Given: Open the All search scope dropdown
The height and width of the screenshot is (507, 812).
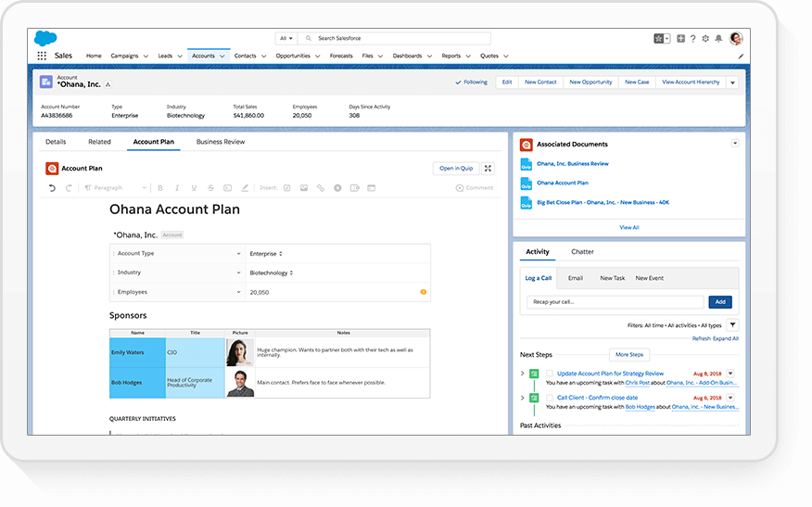Looking at the screenshot, I should coord(286,38).
